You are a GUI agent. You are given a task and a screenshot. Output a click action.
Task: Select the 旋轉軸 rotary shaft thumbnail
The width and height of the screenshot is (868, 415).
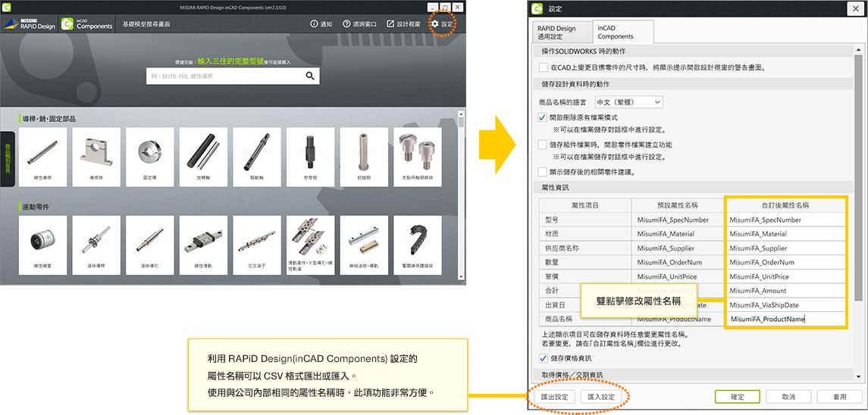coord(203,158)
